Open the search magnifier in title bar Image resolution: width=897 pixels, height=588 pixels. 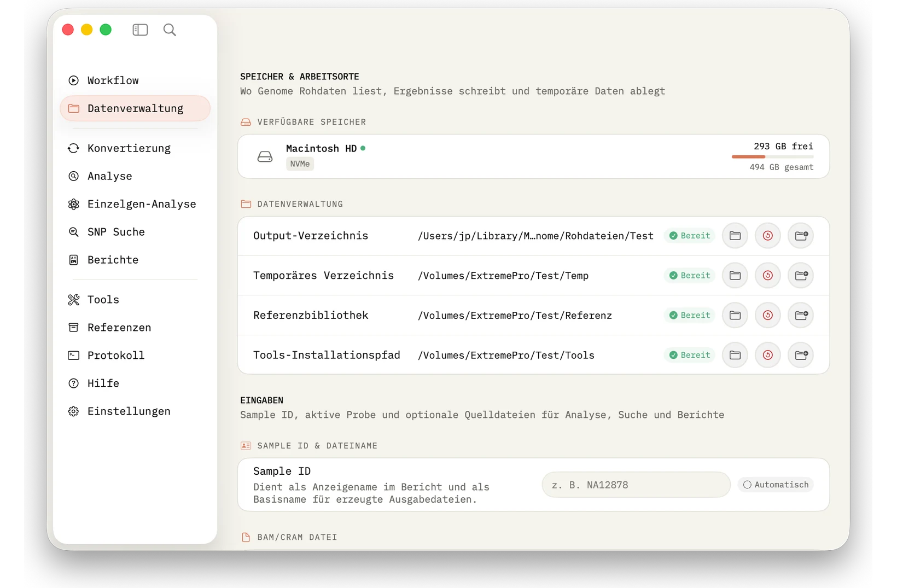pos(170,30)
